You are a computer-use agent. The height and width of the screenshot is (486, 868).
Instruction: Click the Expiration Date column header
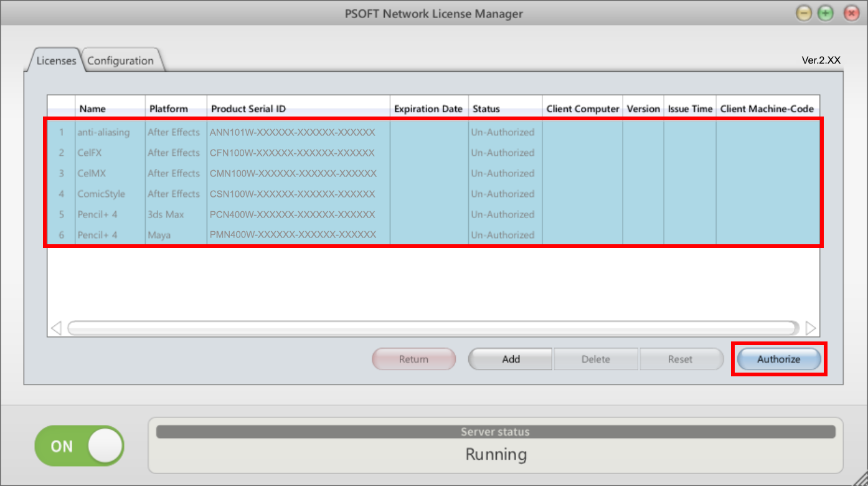pos(428,108)
